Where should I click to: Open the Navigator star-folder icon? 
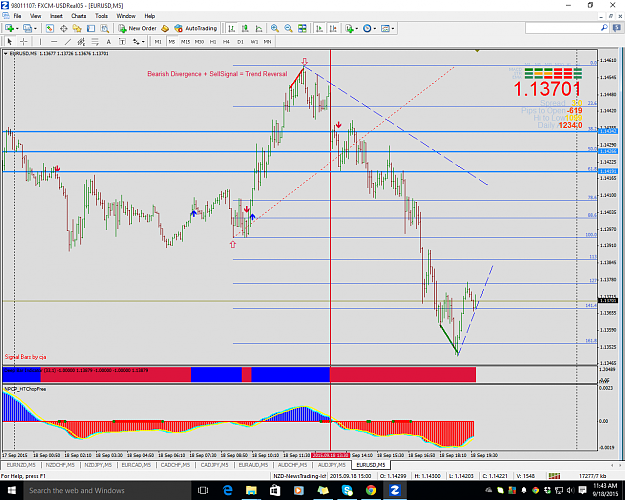77,28
